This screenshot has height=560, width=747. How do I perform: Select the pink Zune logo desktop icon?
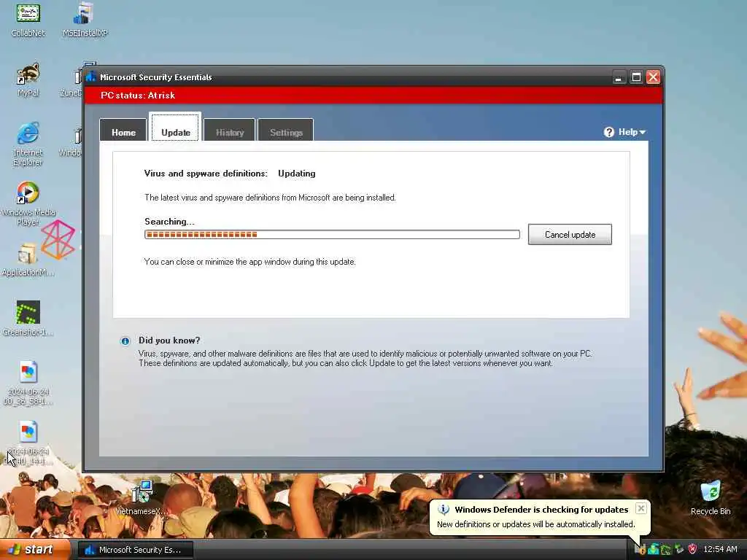[58, 239]
